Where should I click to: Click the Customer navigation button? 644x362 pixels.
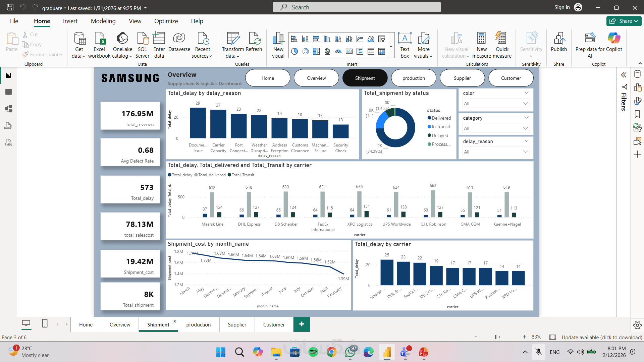[x=511, y=78]
